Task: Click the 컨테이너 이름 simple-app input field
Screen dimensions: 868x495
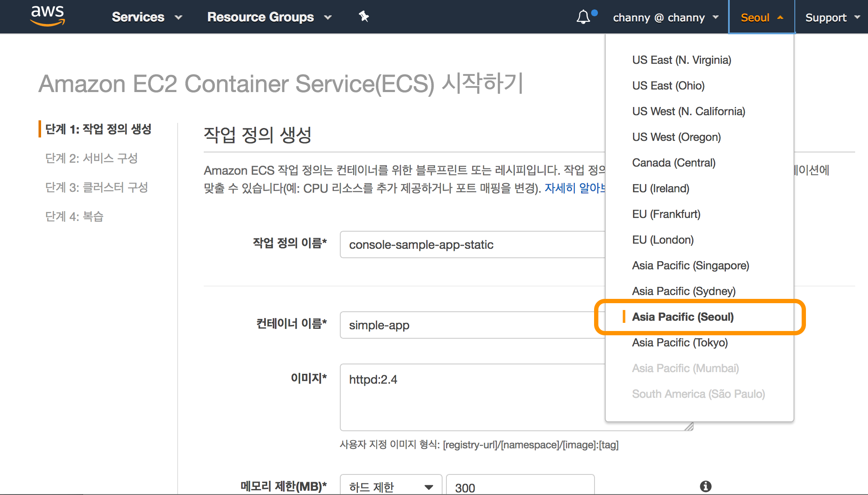Action: pyautogui.click(x=471, y=325)
